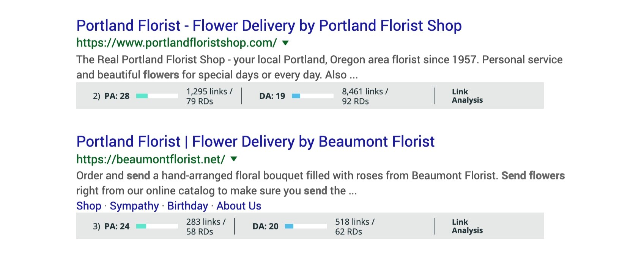The height and width of the screenshot is (258, 644).
Task: Click the 283 links / 58 RDs metric
Action: 206,227
